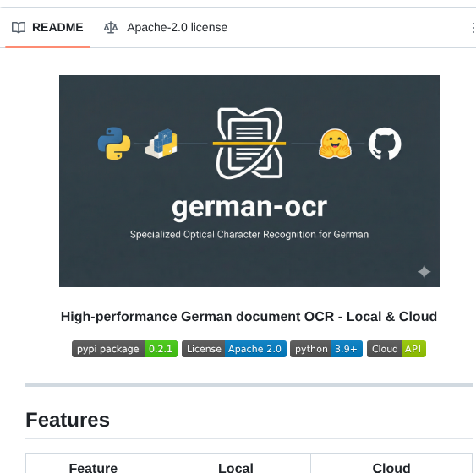The height and width of the screenshot is (473, 476).
Task: Click the Cloud column header
Action: 391,468
